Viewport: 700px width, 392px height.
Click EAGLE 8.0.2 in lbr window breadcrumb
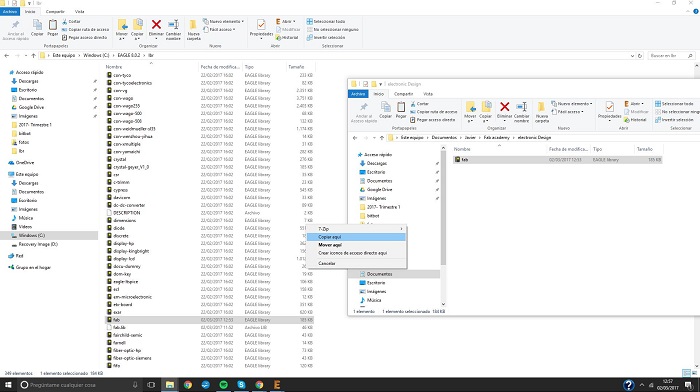[129, 55]
